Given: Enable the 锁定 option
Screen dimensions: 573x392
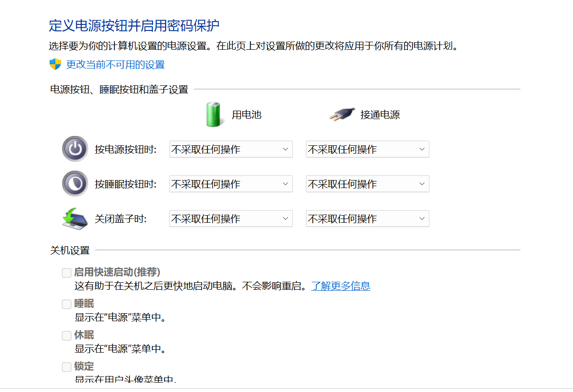Looking at the screenshot, I should click(66, 367).
